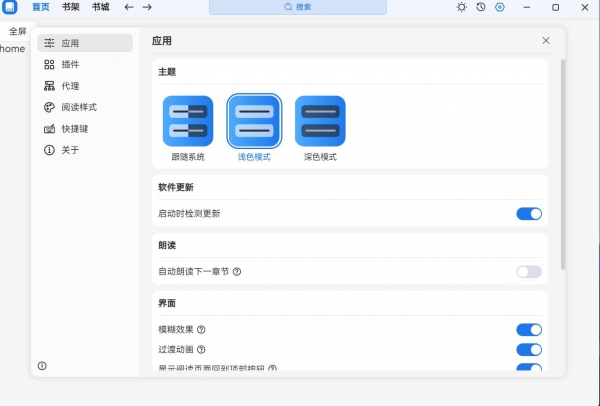Toggle brightness theme sun icon
Screen dimensions: 600x406
pos(462,7)
